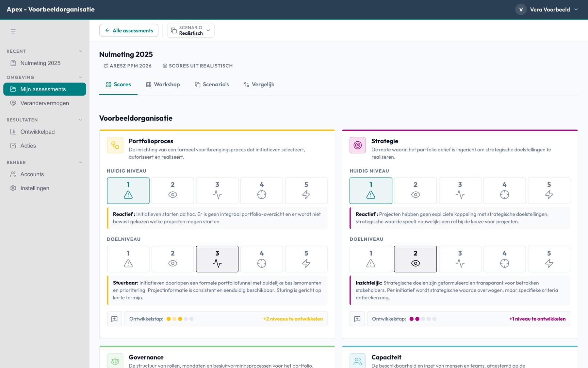Click the pink Strategie target icon
Screen dimensions: 588x368
point(358,145)
